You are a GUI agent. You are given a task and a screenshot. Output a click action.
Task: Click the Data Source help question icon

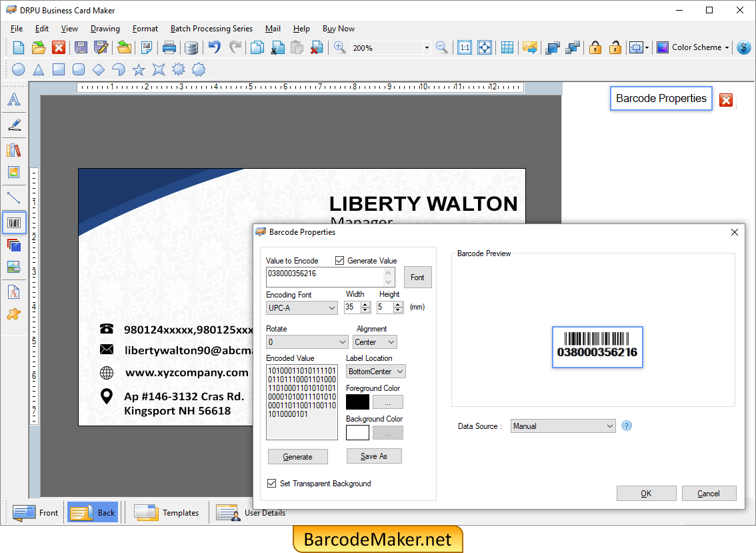pyautogui.click(x=626, y=426)
